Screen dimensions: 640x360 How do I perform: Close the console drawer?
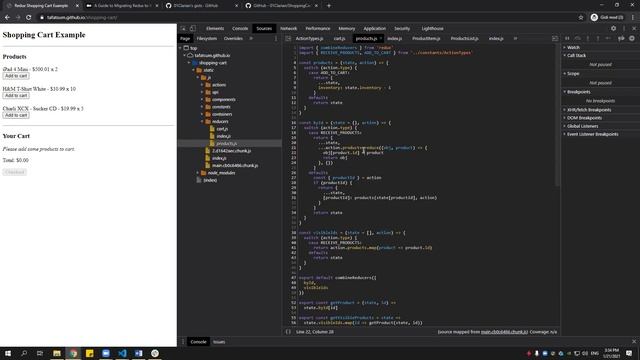[x=634, y=342]
